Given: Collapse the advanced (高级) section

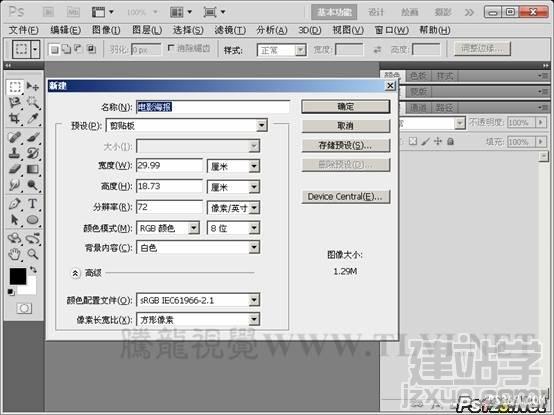Looking at the screenshot, I should [75, 273].
